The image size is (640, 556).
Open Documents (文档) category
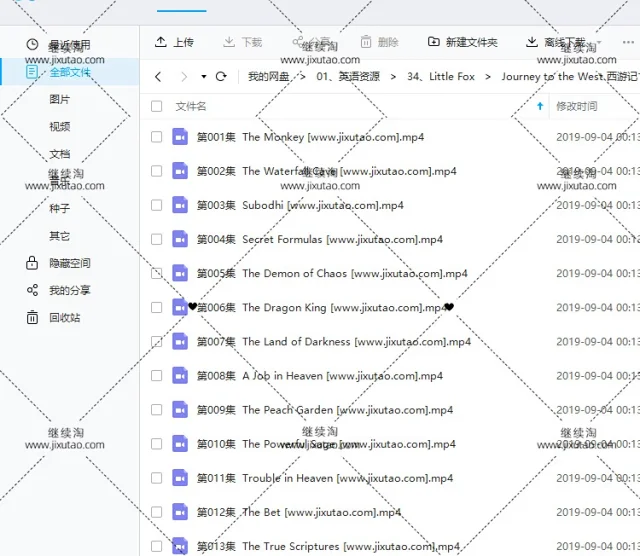click(60, 154)
